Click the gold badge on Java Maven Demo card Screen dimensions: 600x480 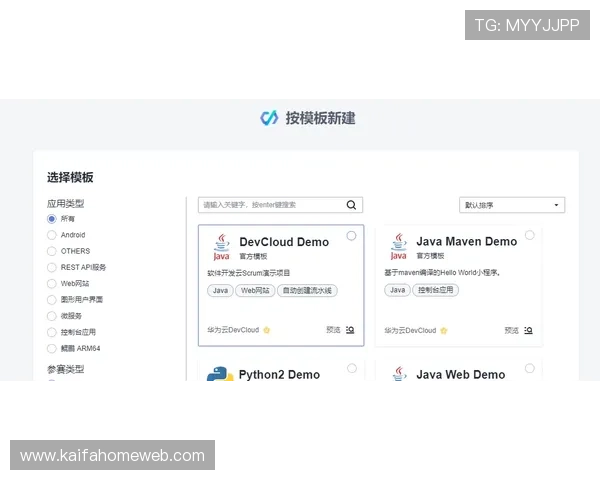point(444,331)
